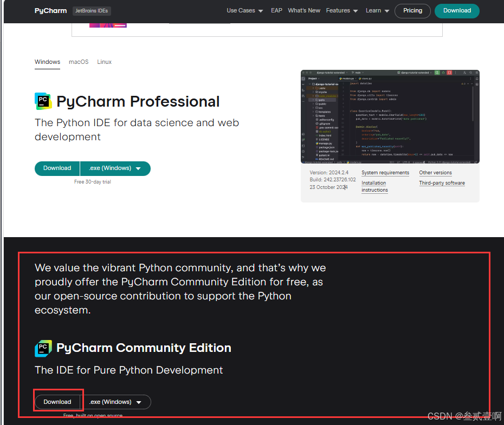Open Third-party software link
The width and height of the screenshot is (504, 425).
pyautogui.click(x=442, y=183)
